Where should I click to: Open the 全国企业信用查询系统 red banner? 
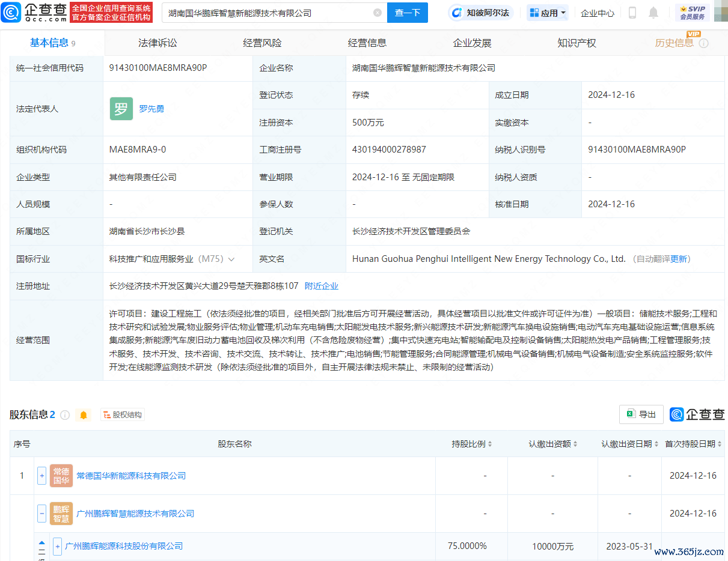(111, 13)
